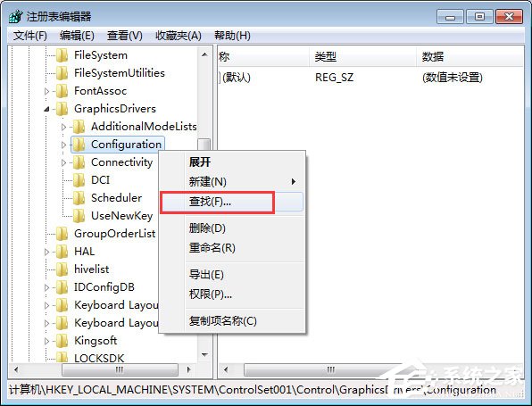Select the FileSystemUtilities key name
The image size is (532, 406).
pos(120,73)
